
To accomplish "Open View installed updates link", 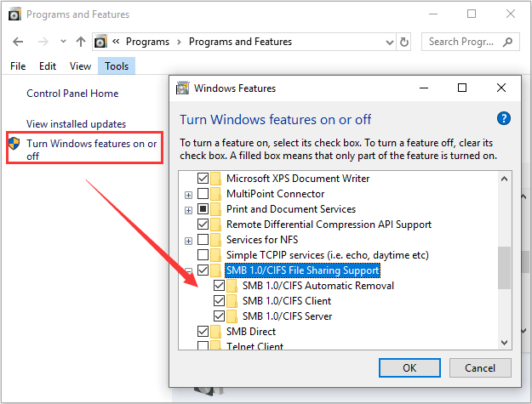I will 76,124.
